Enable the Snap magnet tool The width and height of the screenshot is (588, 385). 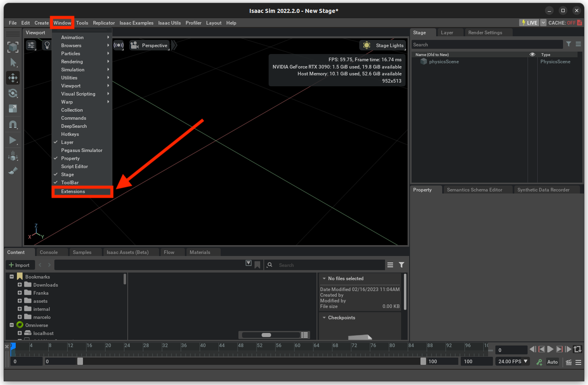click(13, 124)
